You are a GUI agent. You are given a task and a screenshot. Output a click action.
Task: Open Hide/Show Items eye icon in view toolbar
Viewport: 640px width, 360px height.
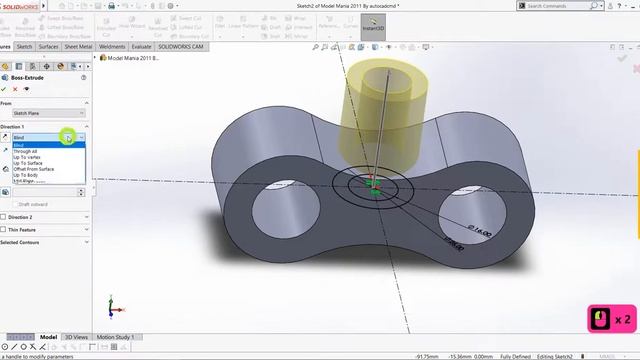389,47
